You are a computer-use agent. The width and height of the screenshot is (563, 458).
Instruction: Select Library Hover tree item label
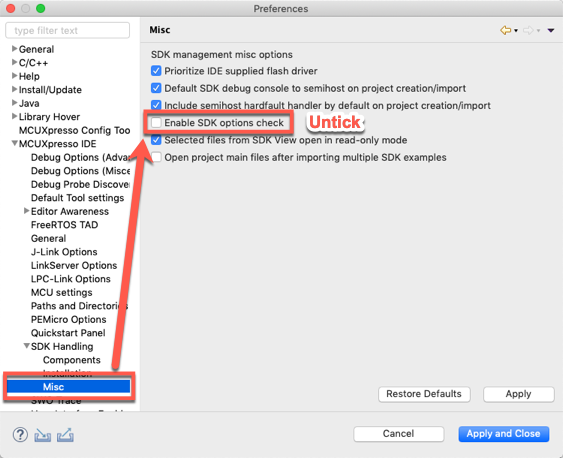point(49,117)
